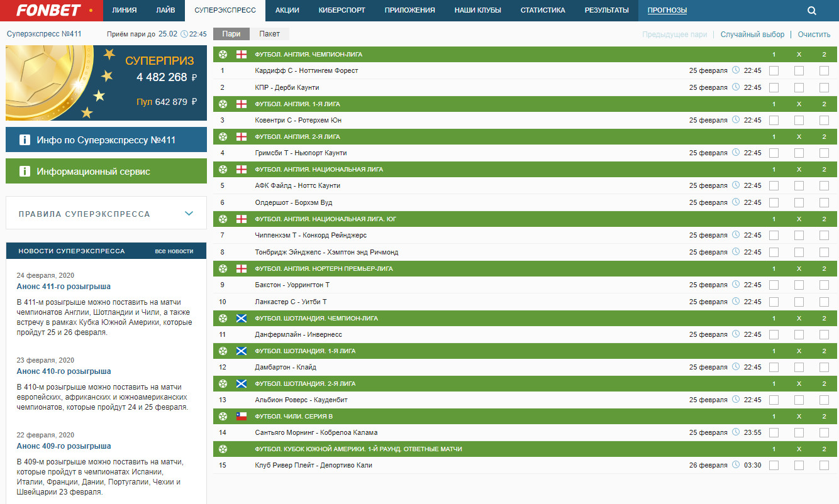Open the Анонс 411-го розыгрыша news item
The height and width of the screenshot is (504, 839).
[64, 286]
